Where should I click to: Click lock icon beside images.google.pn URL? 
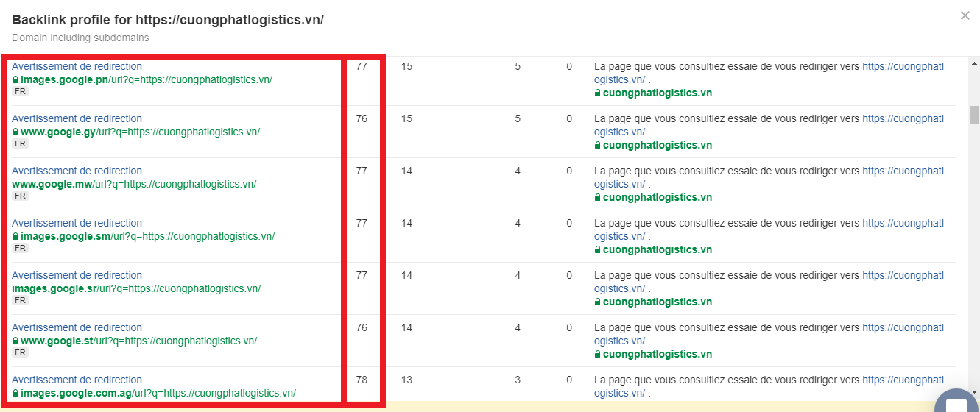(15, 79)
